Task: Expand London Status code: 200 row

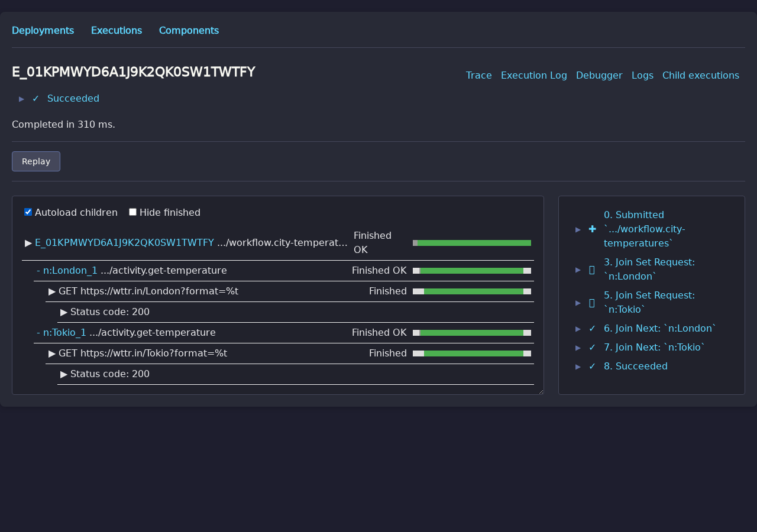Action: point(64,312)
